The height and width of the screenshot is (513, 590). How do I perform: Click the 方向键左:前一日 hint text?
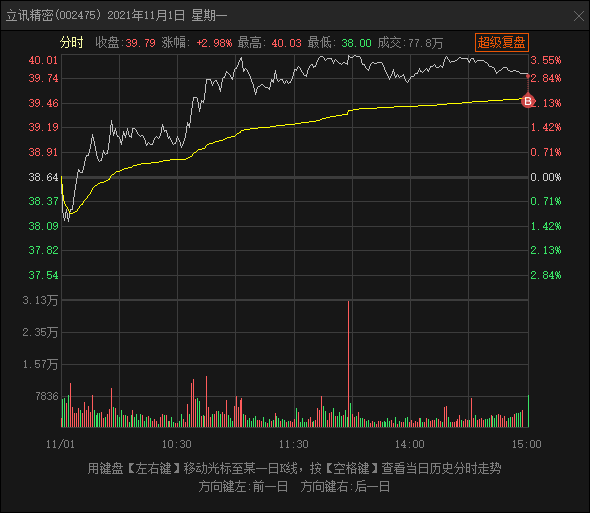pyautogui.click(x=243, y=487)
